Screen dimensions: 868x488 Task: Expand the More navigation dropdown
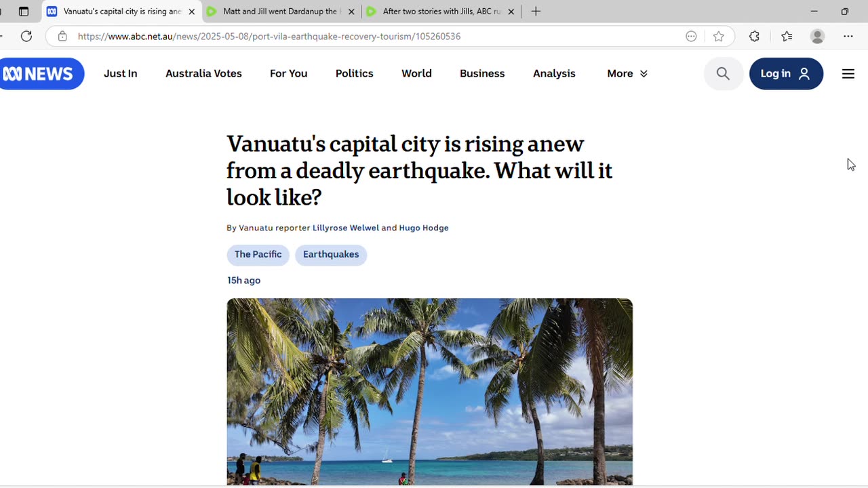(x=627, y=74)
